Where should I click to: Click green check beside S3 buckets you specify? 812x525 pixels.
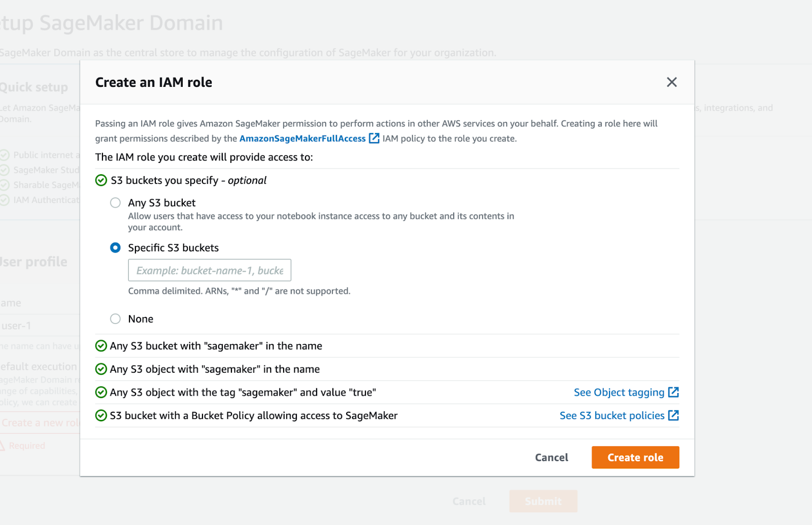[101, 181]
